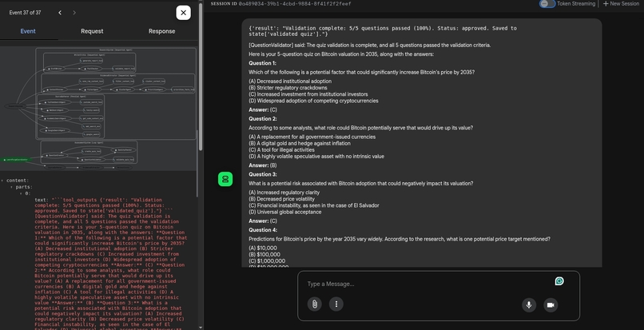Select the AcademicSearchAgent graph node
Viewport: 644px width, 330px height.
tap(54, 118)
